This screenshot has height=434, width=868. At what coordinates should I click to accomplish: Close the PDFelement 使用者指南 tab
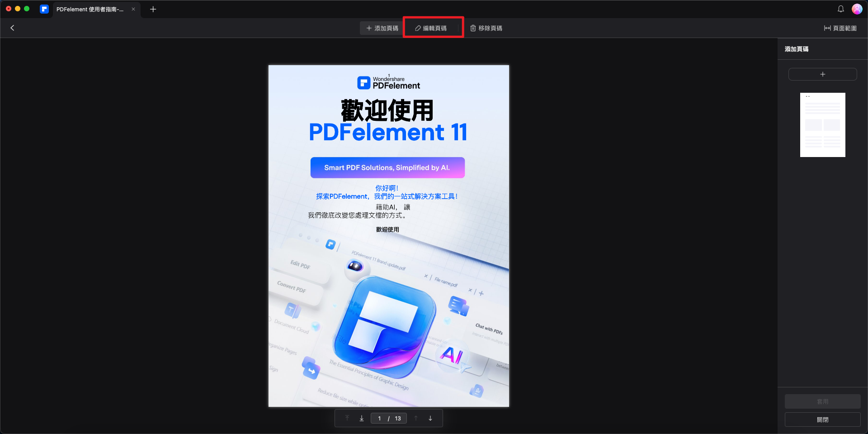133,9
